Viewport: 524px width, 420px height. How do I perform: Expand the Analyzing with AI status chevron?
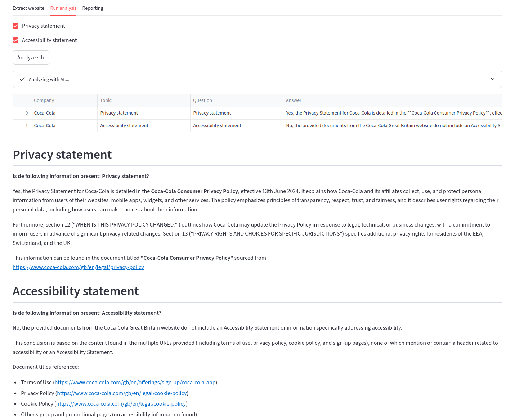click(x=493, y=79)
